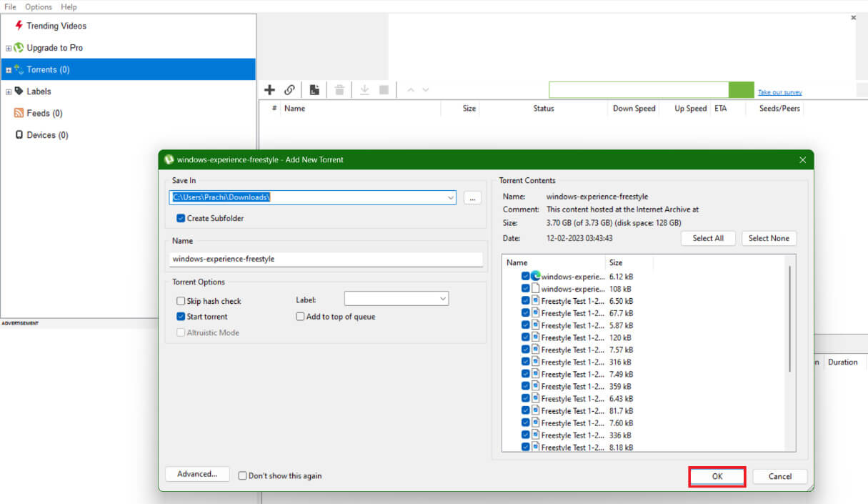Screen dimensions: 868x504
Task: Click the file icon of the 67.7 kB item
Action: (x=535, y=313)
